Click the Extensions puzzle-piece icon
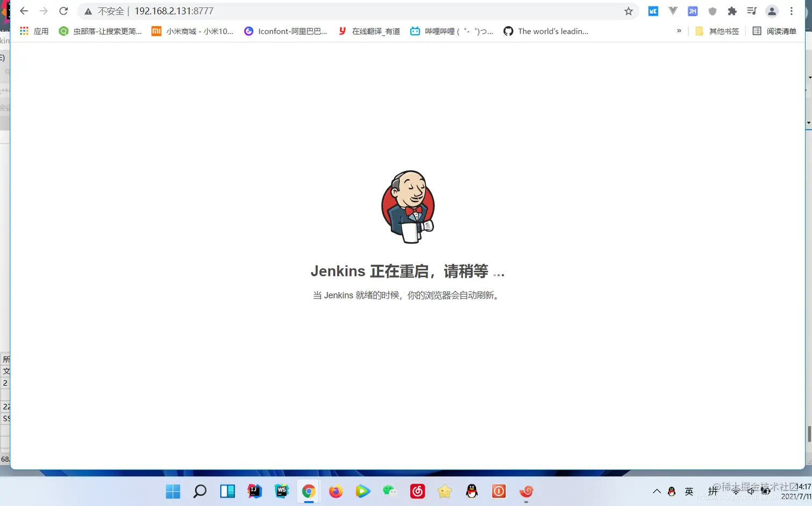The image size is (812, 506). click(x=732, y=11)
